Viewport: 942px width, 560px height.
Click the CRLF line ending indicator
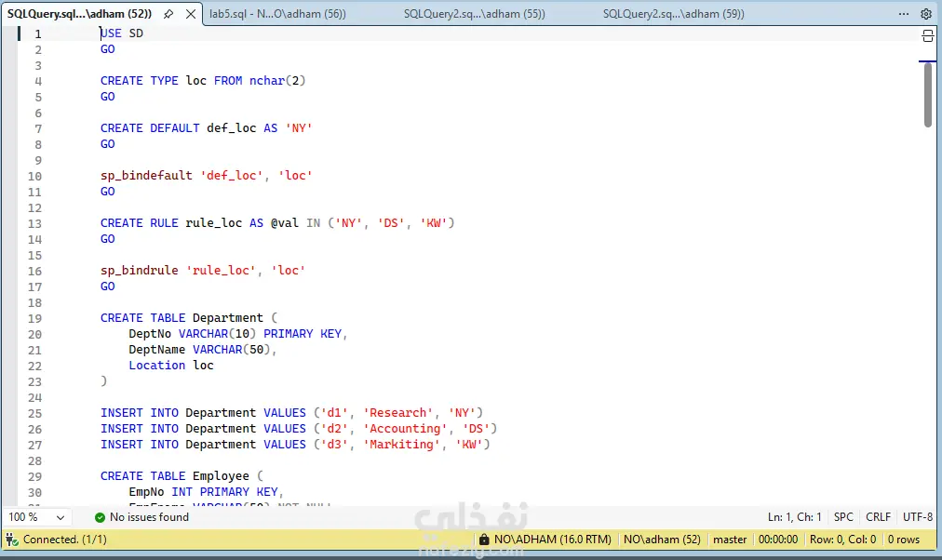[878, 517]
